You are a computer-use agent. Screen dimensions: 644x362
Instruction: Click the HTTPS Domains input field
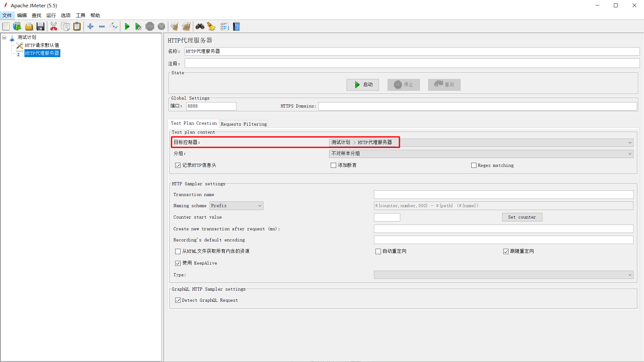[x=478, y=106]
